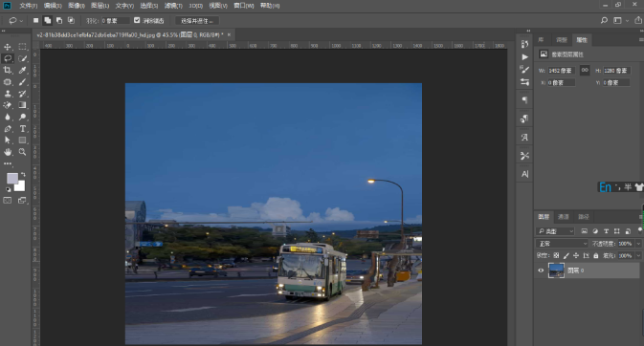Toggle the anti-alias checkbox
Screen dimensions: 644x346
[137, 20]
